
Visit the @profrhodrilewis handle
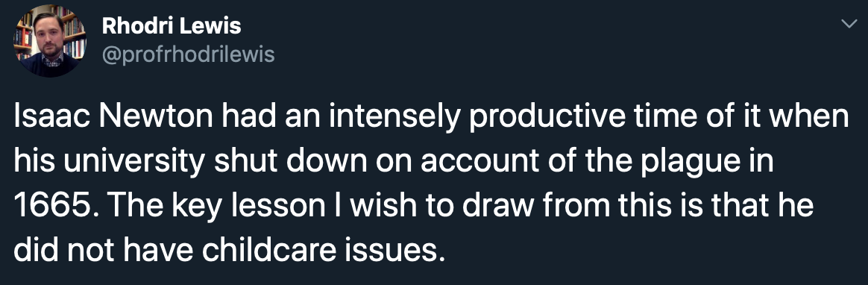pyautogui.click(x=188, y=54)
